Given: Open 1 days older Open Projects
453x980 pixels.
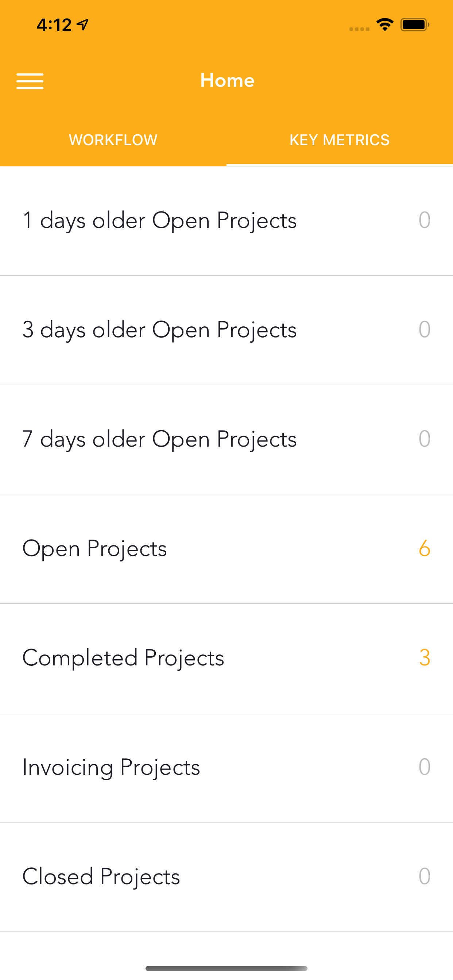Looking at the screenshot, I should (226, 221).
